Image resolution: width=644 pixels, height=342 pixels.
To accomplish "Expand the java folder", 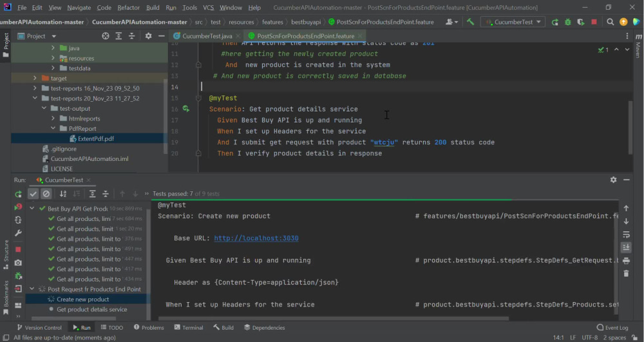I will (53, 48).
